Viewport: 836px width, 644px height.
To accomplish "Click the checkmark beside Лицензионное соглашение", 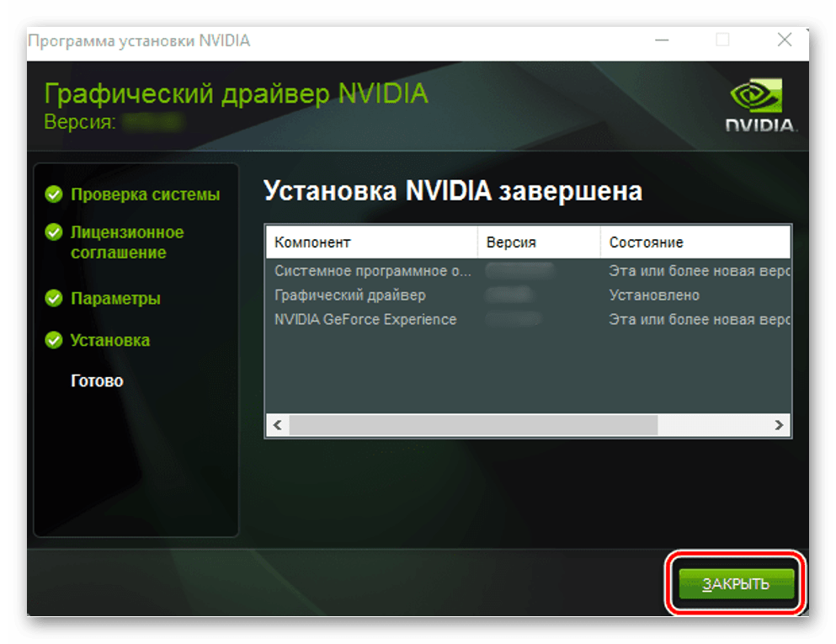I will [54, 232].
